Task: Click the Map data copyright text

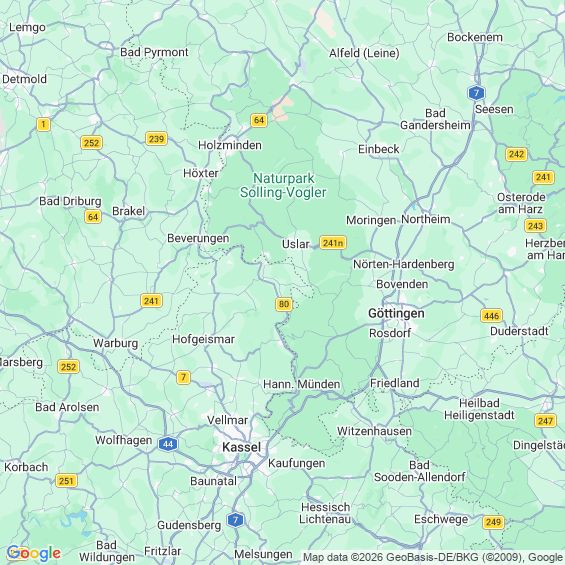Action: pyautogui.click(x=433, y=557)
